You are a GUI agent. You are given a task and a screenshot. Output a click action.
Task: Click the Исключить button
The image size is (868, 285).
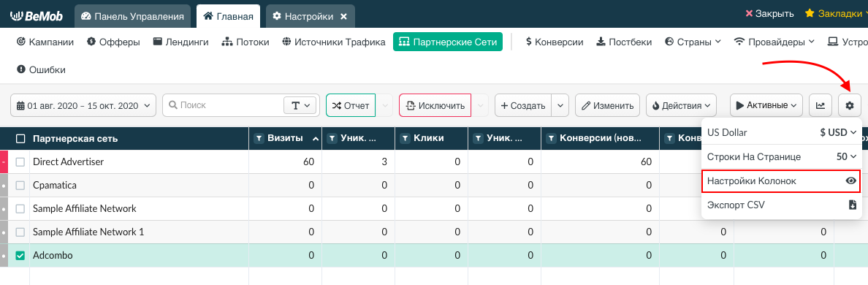tap(435, 105)
